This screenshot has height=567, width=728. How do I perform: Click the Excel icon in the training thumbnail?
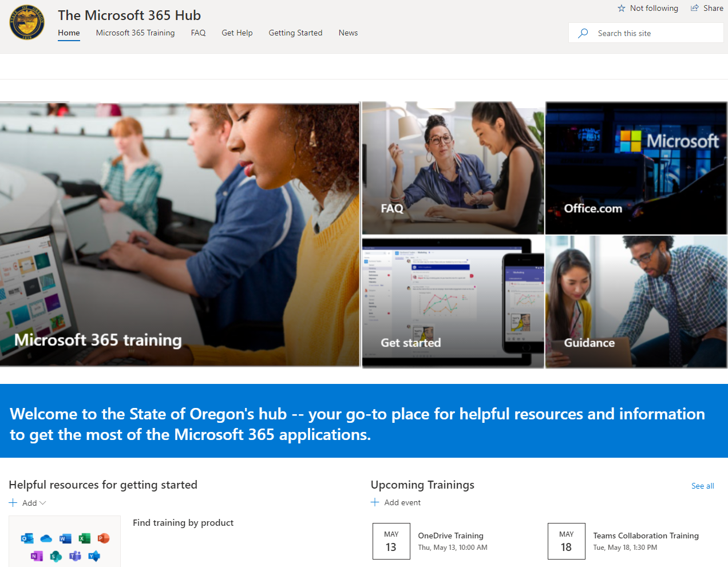tap(85, 538)
